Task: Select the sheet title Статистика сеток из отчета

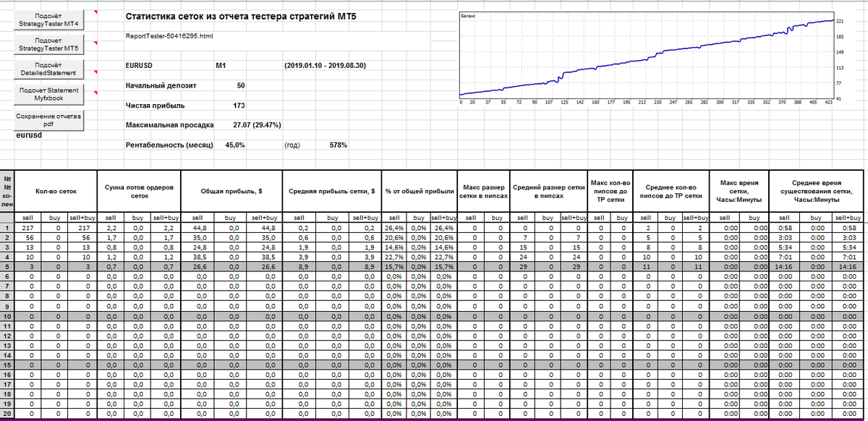Action: click(241, 16)
